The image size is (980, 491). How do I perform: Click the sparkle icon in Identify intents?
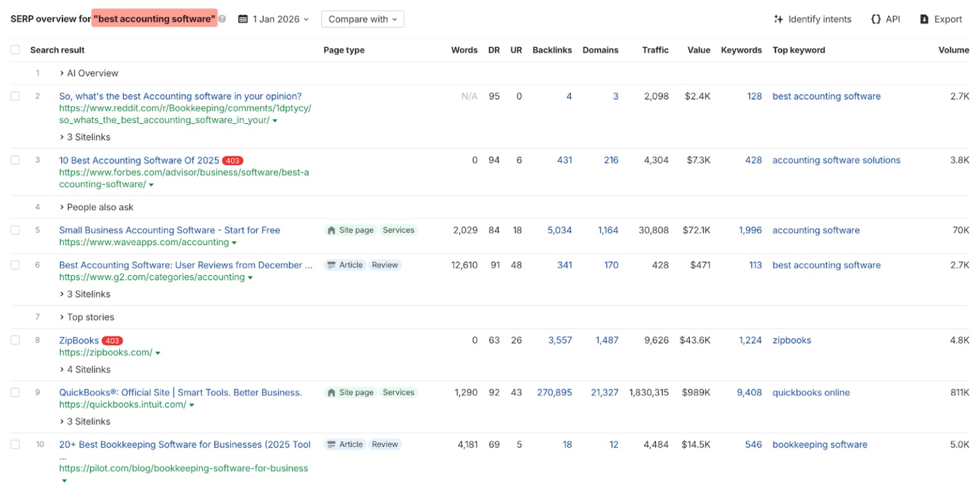(x=778, y=19)
